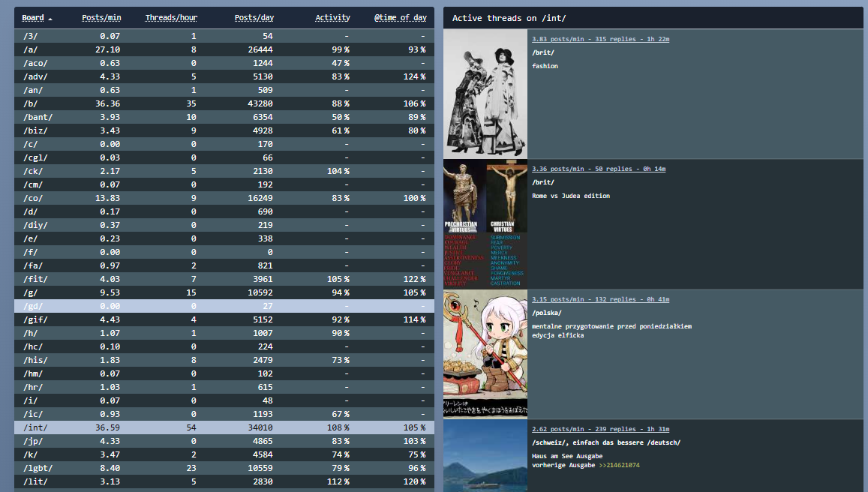The image size is (868, 492).
Task: Sort by the Posts/day column header
Action: pos(254,18)
